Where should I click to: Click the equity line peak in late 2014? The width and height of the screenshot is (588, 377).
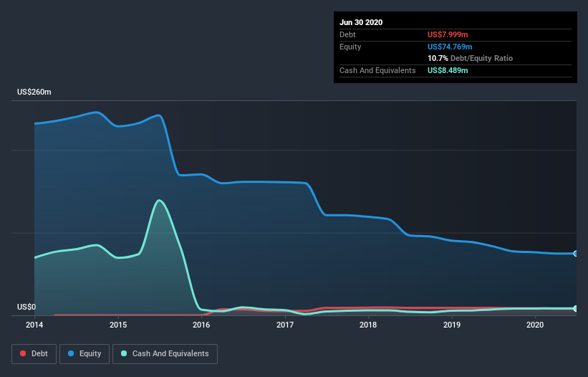pyautogui.click(x=97, y=112)
